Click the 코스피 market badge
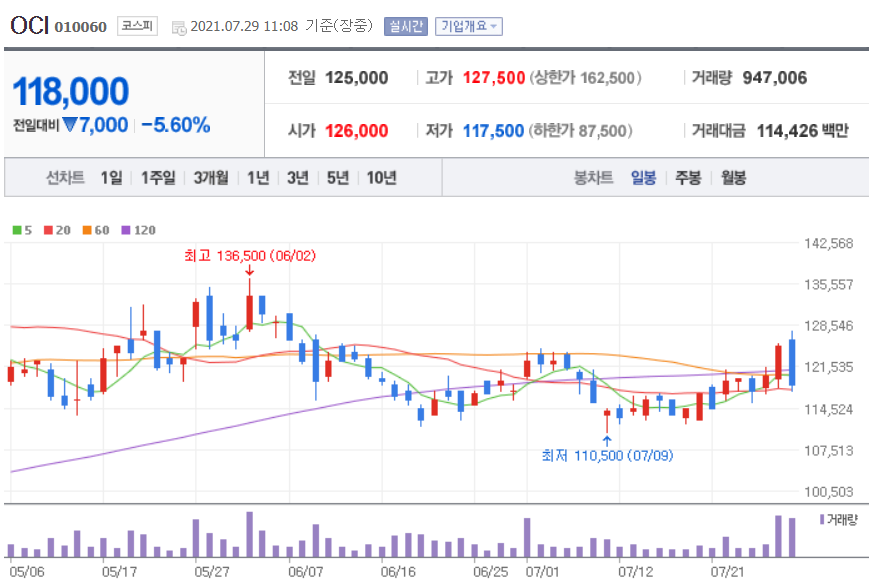869x586 pixels. pyautogui.click(x=137, y=26)
